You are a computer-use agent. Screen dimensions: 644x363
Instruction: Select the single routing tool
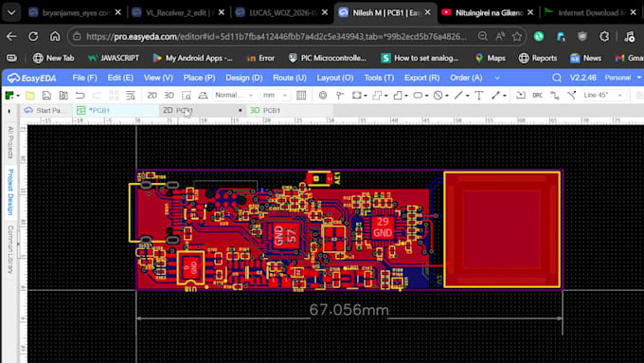554,96
